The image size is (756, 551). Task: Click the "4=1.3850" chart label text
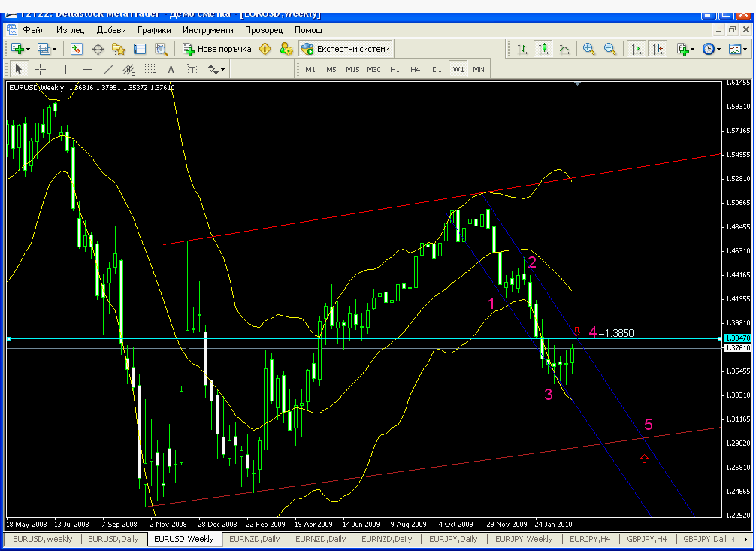pos(612,332)
